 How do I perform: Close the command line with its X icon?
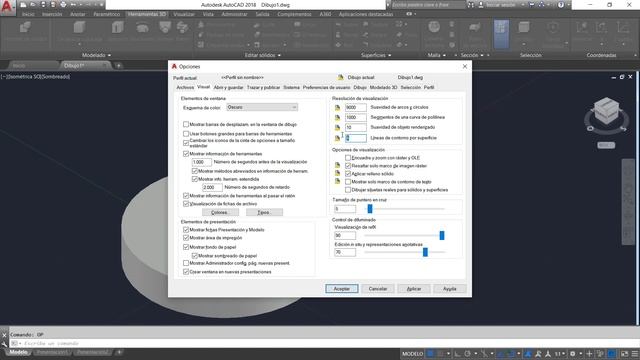pyautogui.click(x=4, y=335)
